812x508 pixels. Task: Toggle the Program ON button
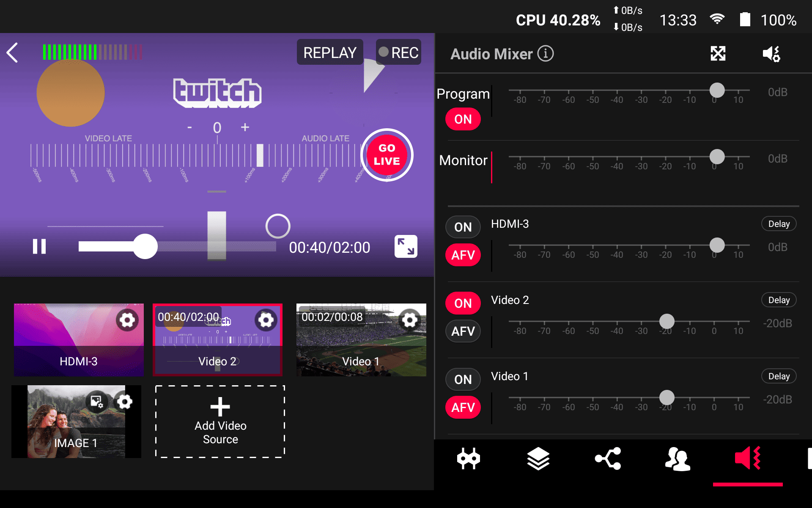(x=463, y=119)
